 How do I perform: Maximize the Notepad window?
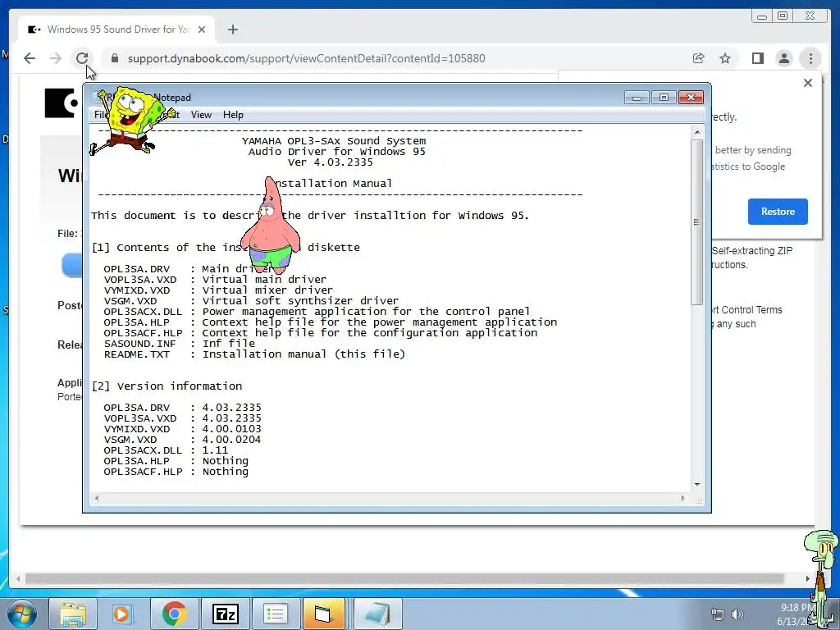point(664,98)
